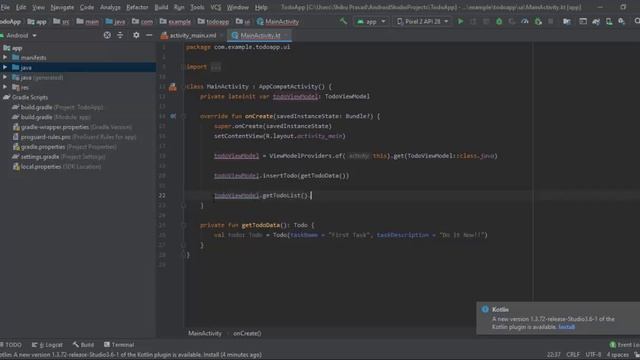Screen dimensions: 640x360
Task: Run the app with green play button
Action: point(460,21)
